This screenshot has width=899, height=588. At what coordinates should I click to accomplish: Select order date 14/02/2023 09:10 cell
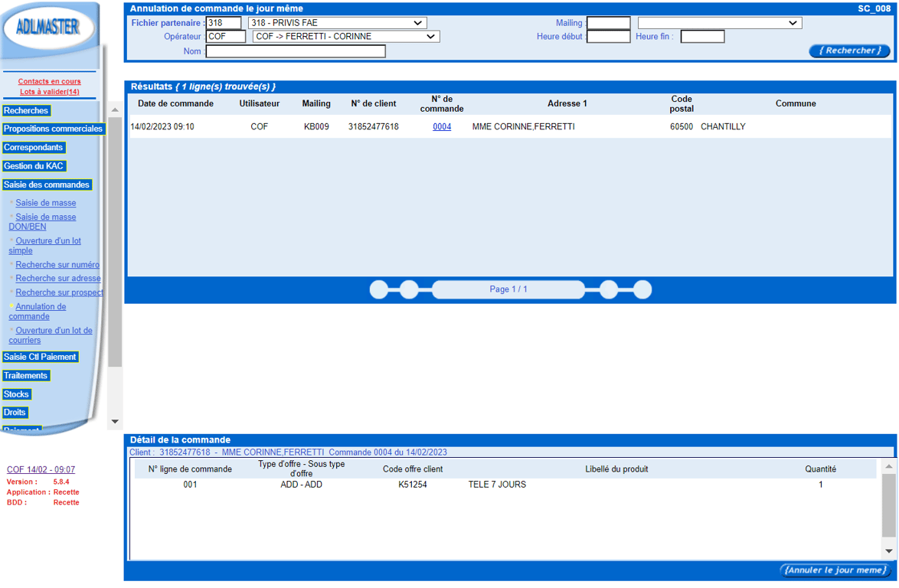[162, 126]
